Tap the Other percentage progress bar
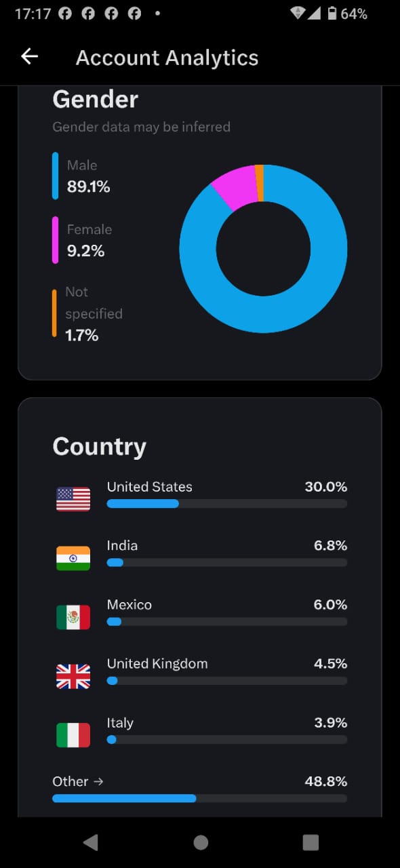400x868 pixels. pyautogui.click(x=199, y=798)
